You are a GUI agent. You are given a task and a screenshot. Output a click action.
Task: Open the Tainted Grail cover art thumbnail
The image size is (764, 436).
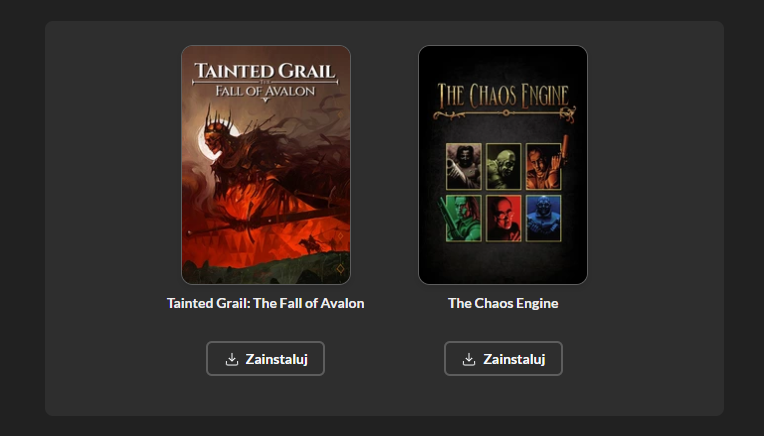click(266, 165)
